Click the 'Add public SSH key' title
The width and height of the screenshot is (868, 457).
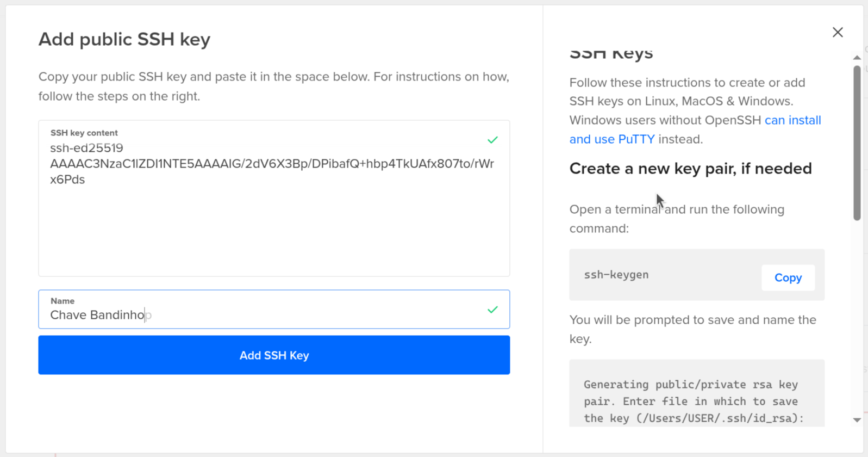coord(124,39)
